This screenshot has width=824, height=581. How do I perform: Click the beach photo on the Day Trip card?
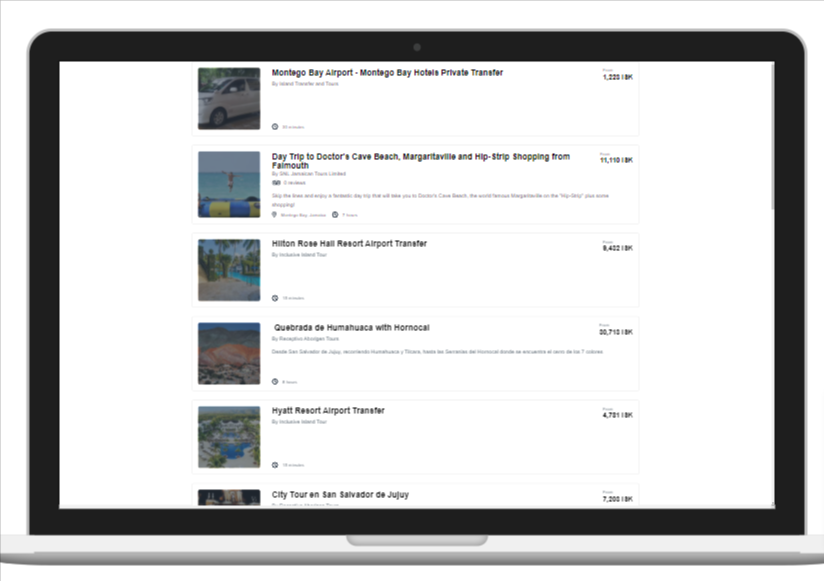(x=228, y=183)
